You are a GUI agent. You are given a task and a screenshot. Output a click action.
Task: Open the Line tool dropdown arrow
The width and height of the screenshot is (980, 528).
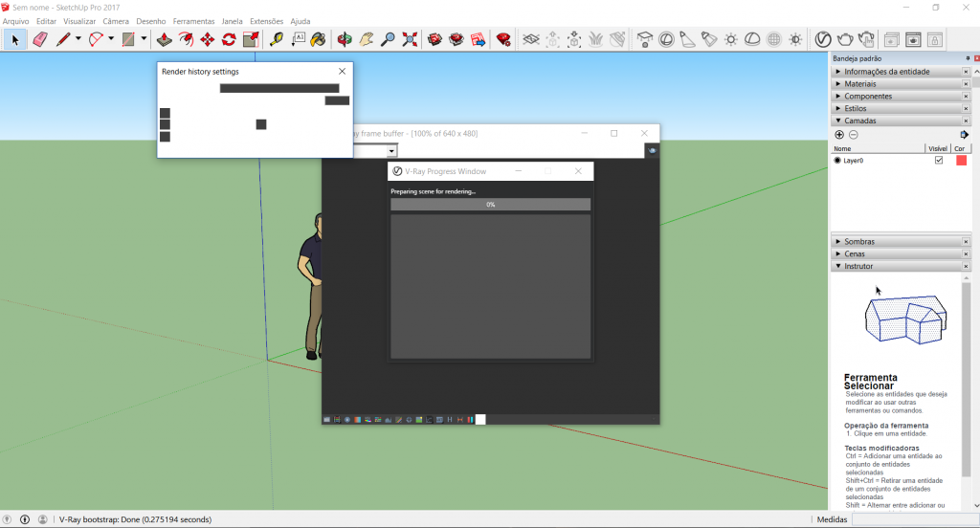point(78,39)
